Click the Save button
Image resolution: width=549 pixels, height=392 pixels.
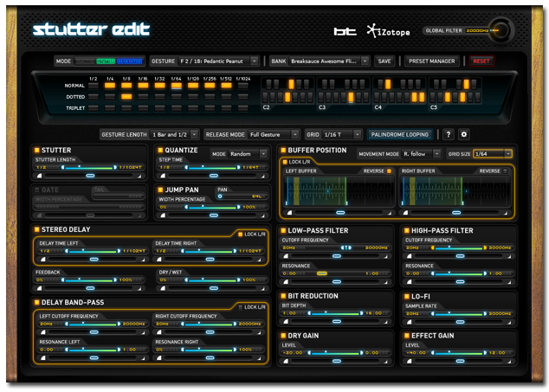pyautogui.click(x=384, y=61)
